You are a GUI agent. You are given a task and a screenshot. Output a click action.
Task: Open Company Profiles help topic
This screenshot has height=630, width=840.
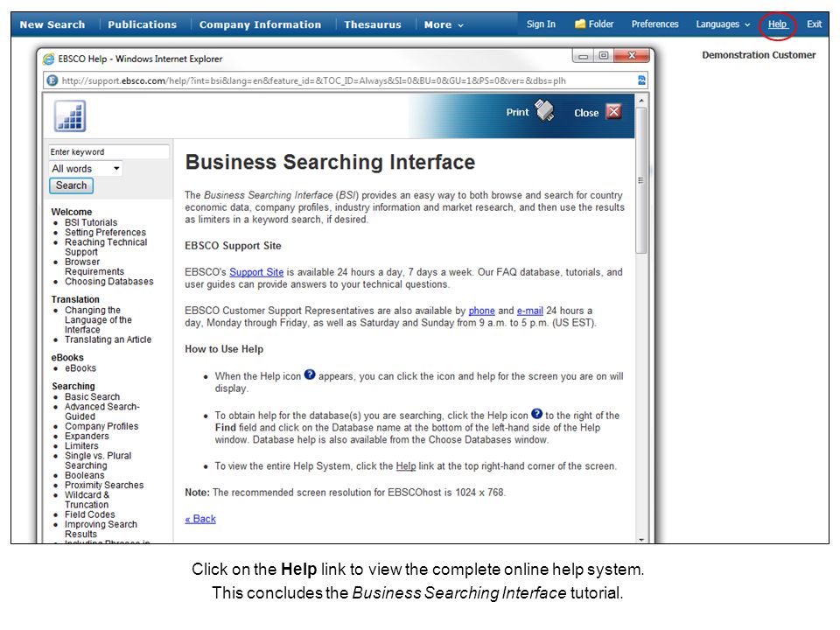coord(101,426)
